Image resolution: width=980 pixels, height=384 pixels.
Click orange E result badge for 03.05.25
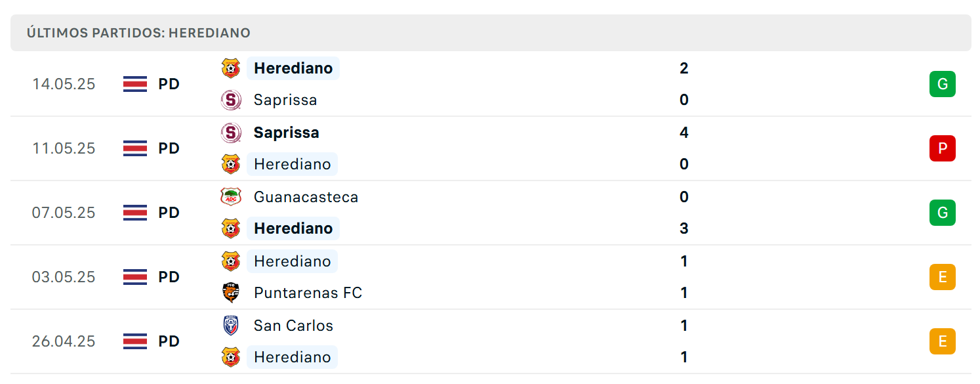(x=943, y=277)
